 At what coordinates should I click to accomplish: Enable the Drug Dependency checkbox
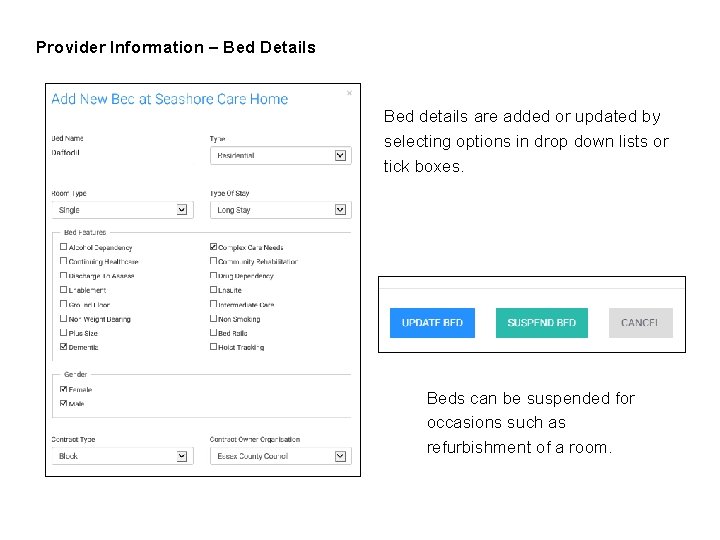coord(213,275)
